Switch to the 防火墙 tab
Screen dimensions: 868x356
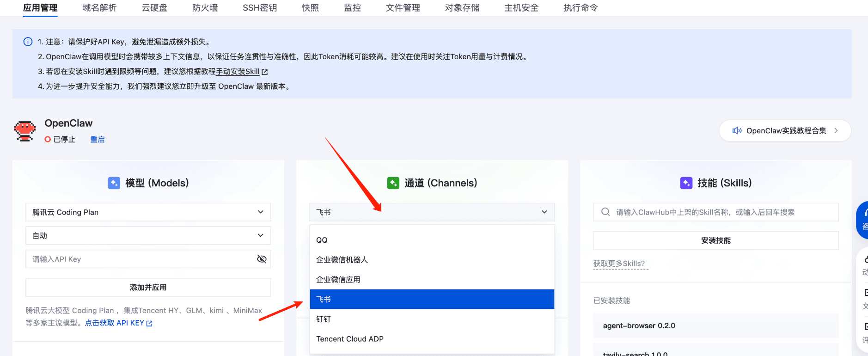tap(205, 8)
